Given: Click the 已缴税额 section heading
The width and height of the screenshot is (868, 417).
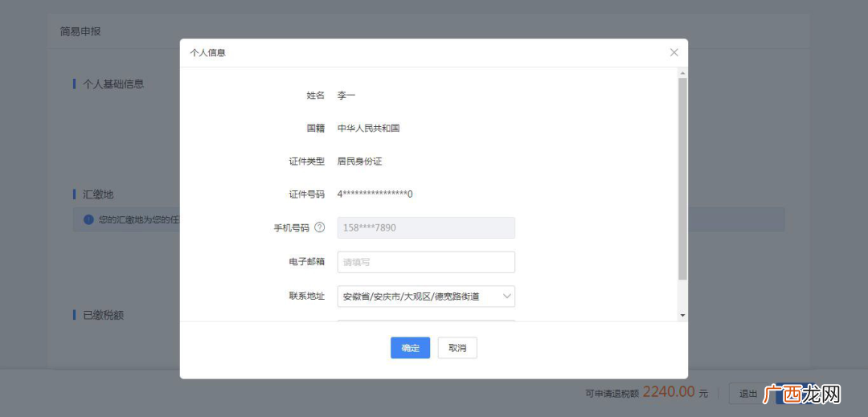Looking at the screenshot, I should click(x=103, y=315).
